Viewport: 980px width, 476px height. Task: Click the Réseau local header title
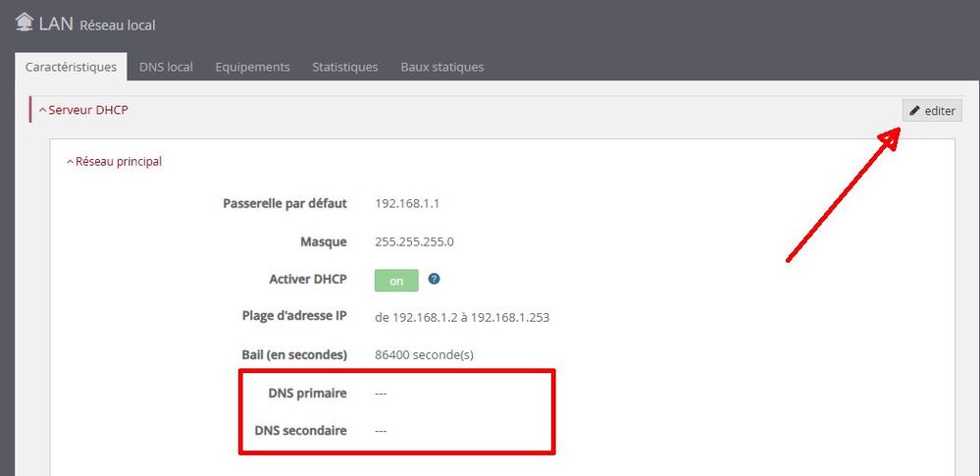(117, 25)
